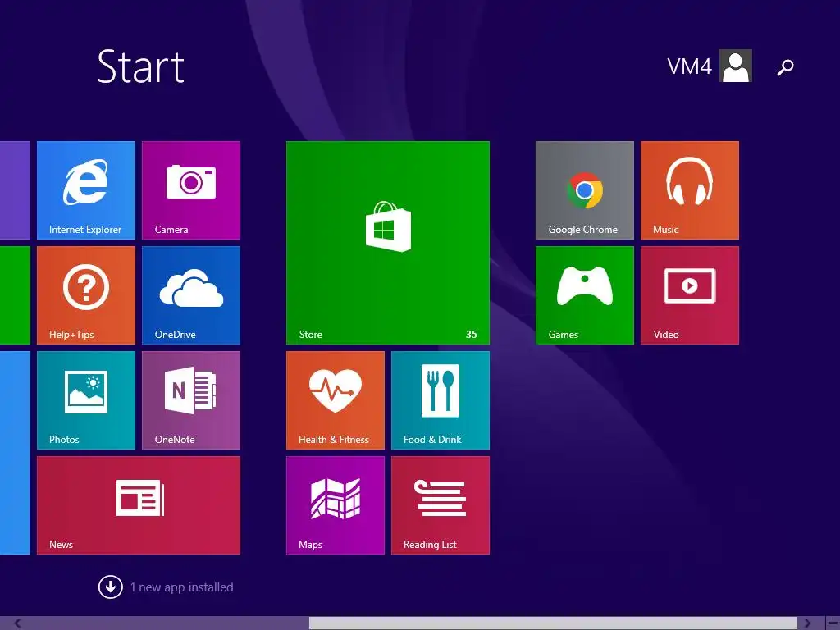
Task: Open the Health & Fitness tile
Action: point(336,400)
